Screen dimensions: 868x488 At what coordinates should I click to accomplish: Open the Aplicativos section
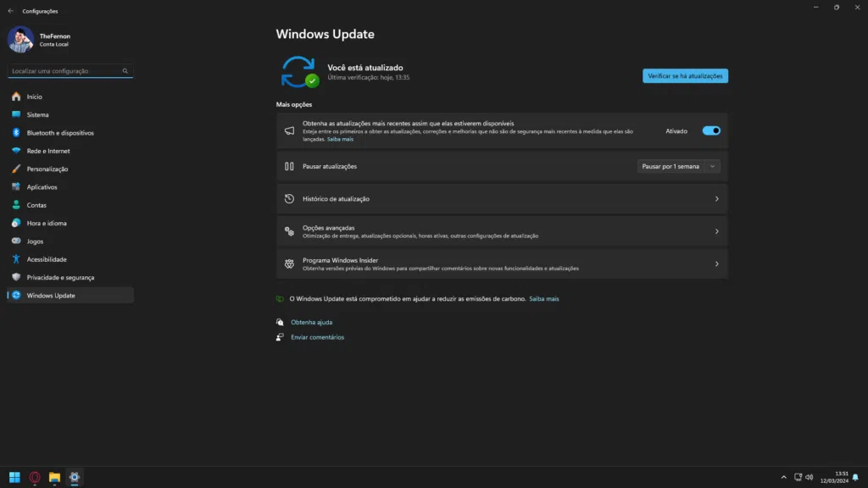pyautogui.click(x=42, y=186)
